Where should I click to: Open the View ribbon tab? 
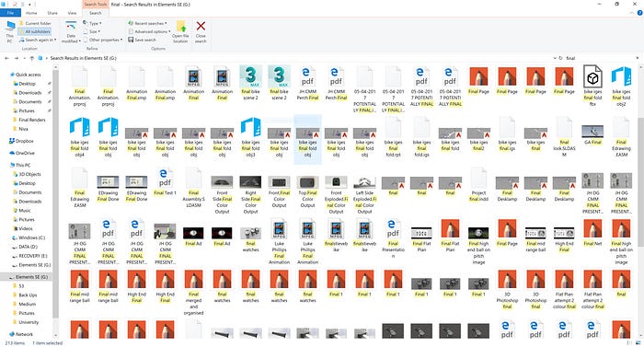click(72, 13)
